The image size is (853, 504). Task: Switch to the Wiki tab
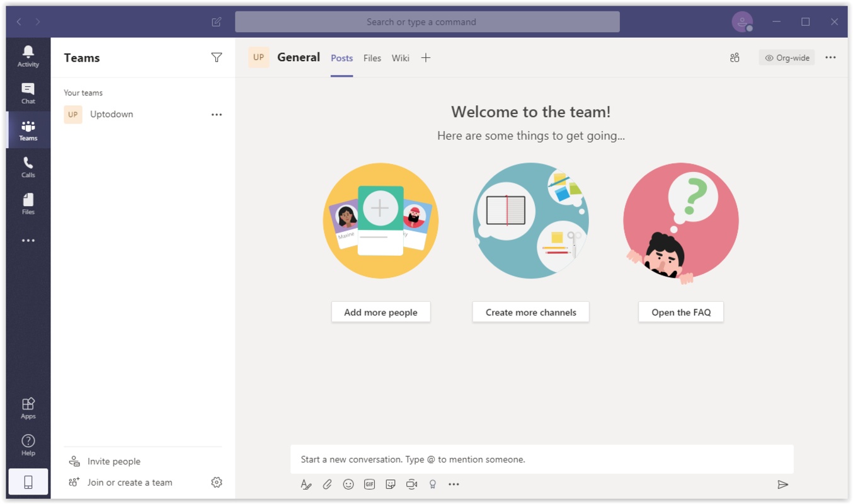pos(400,58)
